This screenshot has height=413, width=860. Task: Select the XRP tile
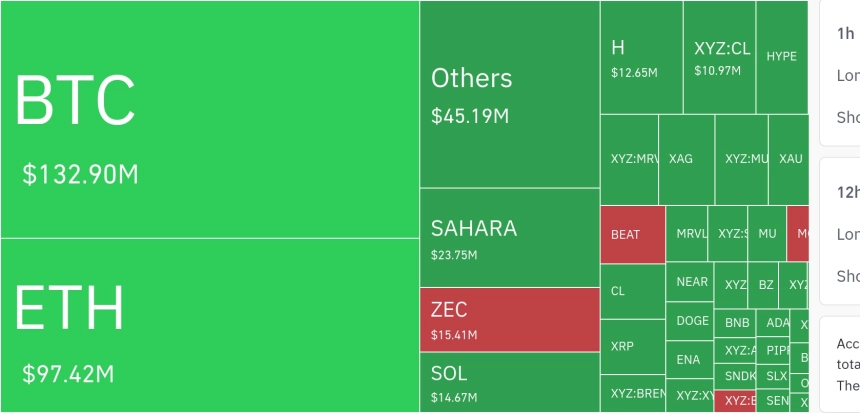point(633,347)
